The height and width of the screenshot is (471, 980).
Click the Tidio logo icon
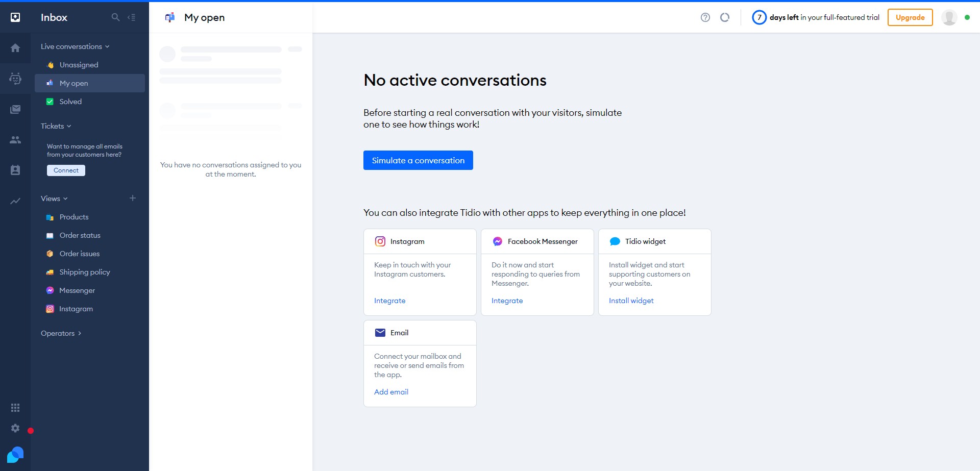tap(15, 455)
